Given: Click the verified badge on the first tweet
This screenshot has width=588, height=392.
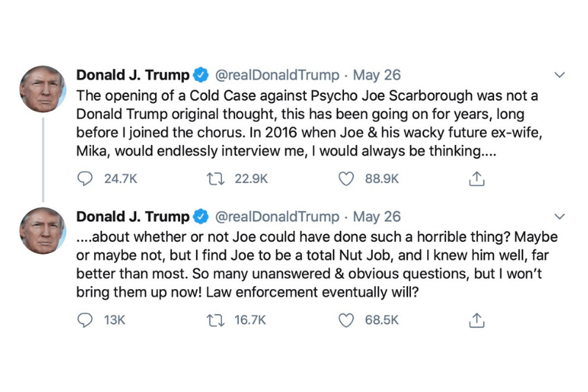Looking at the screenshot, I should 200,75.
